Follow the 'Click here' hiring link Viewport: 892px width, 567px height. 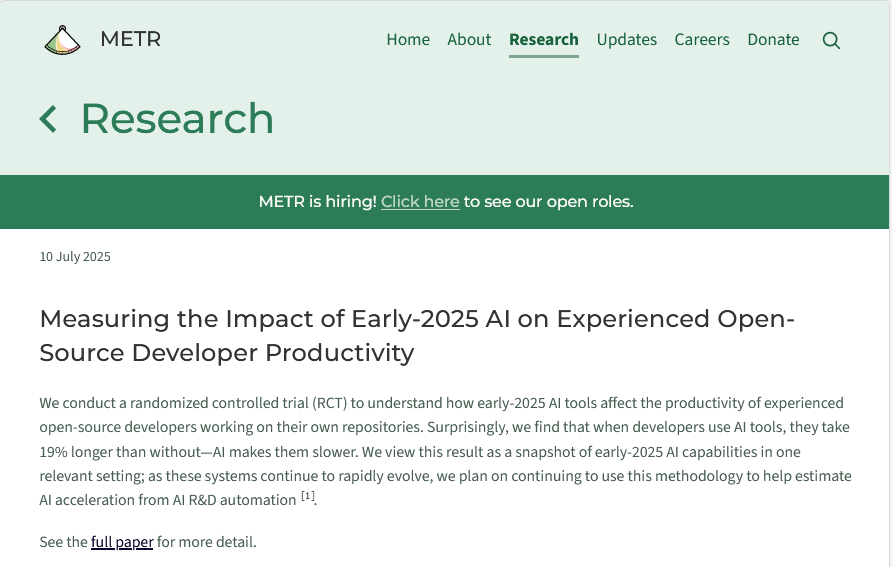pyautogui.click(x=420, y=202)
